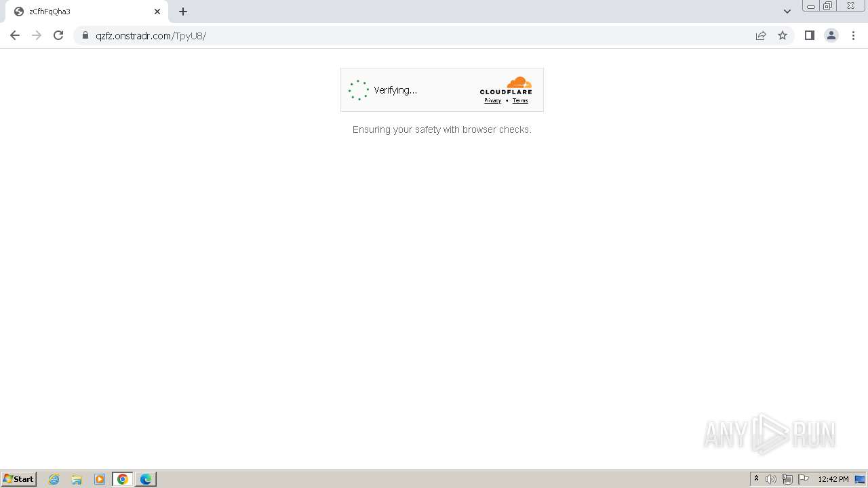Close the zCfhFqQha3 tab
868x488 pixels.
click(x=157, y=12)
